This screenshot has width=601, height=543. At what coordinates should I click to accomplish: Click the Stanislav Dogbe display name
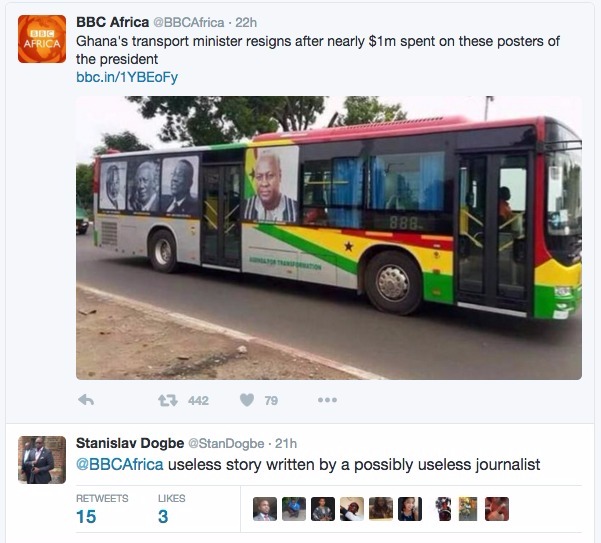click(130, 443)
